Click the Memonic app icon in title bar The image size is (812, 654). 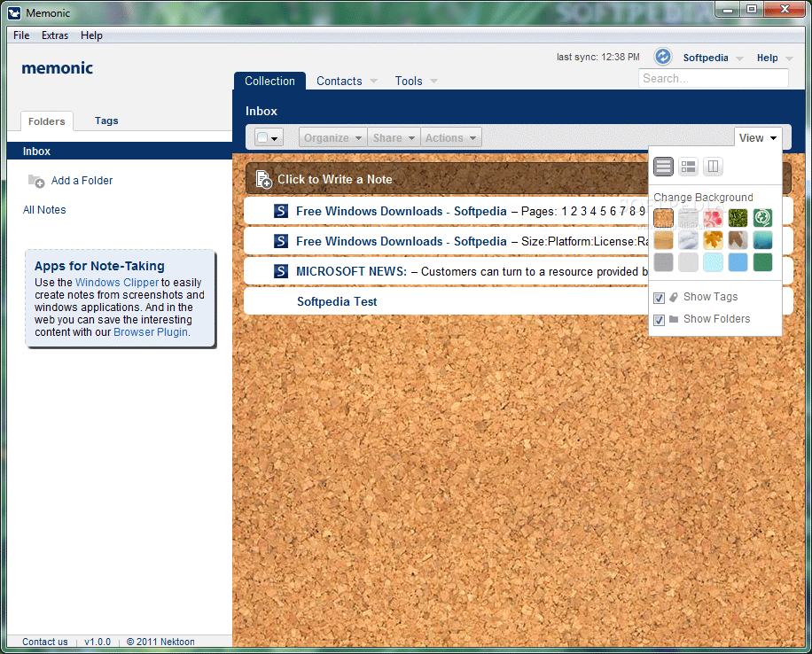point(14,13)
